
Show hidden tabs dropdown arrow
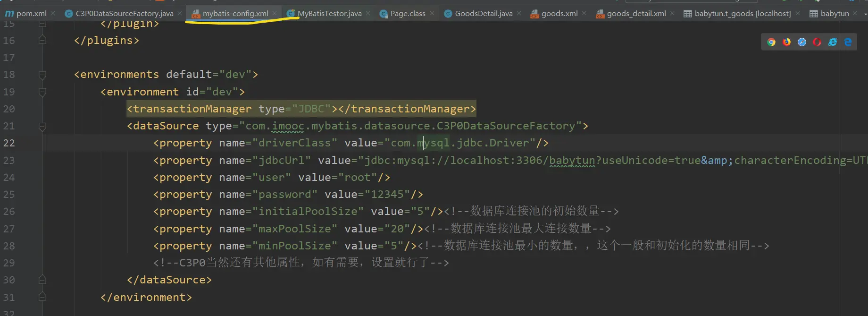[x=865, y=14]
